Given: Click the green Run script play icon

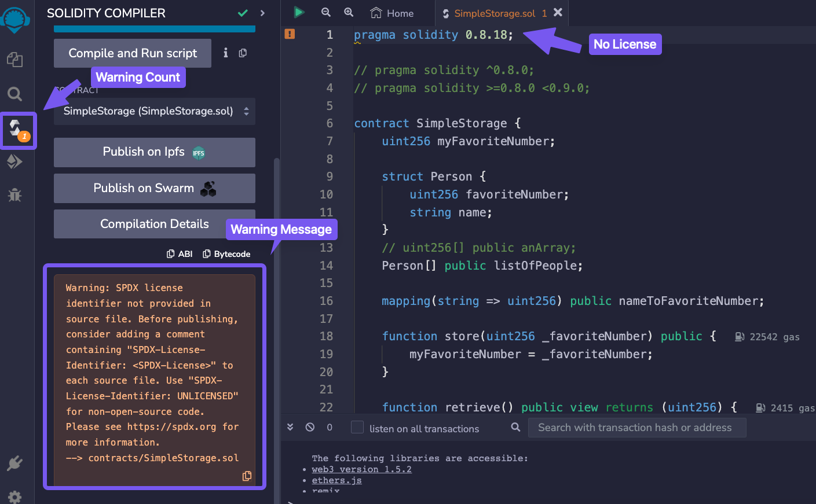Looking at the screenshot, I should [299, 12].
